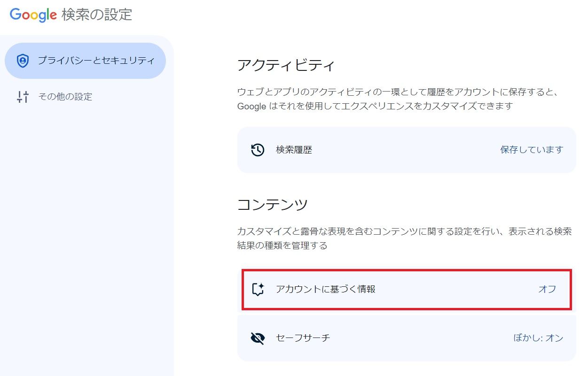Open the セーフサーチ setting row
The height and width of the screenshot is (376, 588).
pos(406,338)
